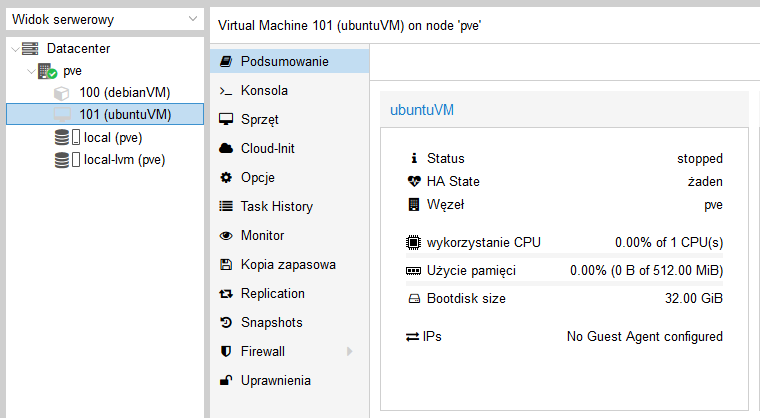Click the Kopia zapasowa floppy icon
The width and height of the screenshot is (760, 418).
click(x=225, y=265)
